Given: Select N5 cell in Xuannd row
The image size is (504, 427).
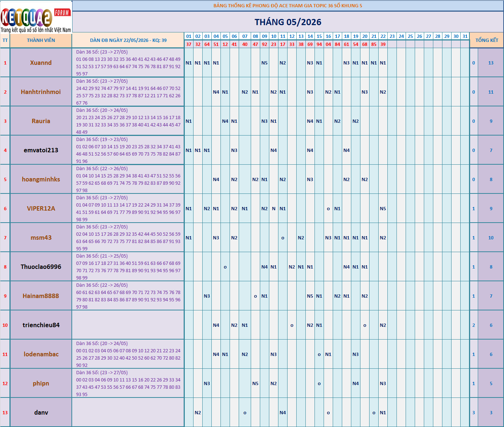Looking at the screenshot, I should [265, 63].
